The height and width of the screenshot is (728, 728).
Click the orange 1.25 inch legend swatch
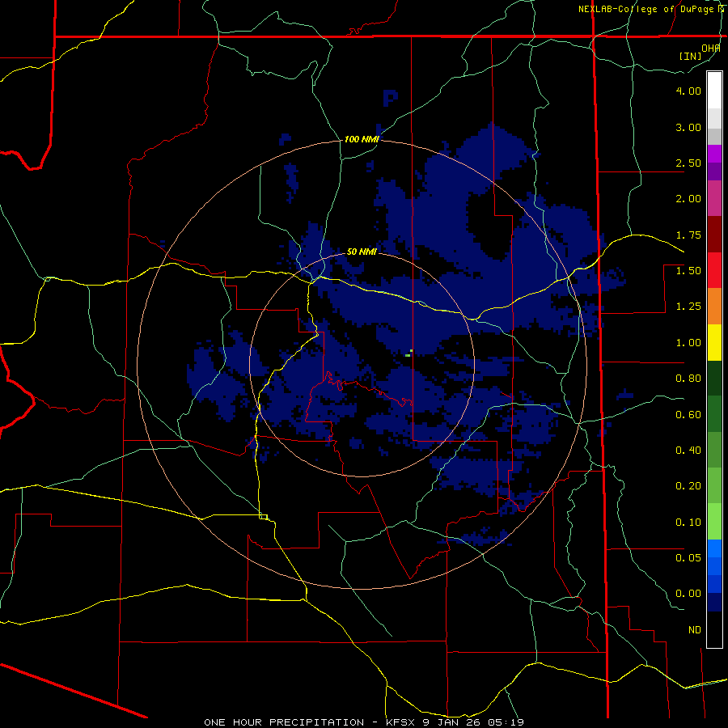coord(714,307)
